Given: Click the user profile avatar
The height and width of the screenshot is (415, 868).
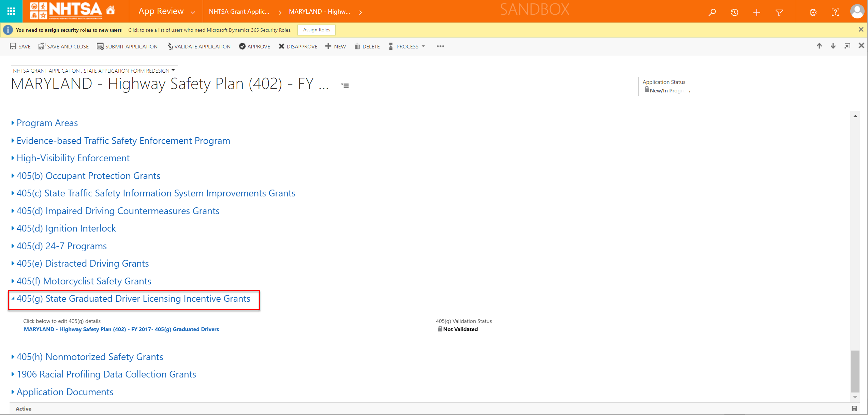Looking at the screenshot, I should click(857, 11).
